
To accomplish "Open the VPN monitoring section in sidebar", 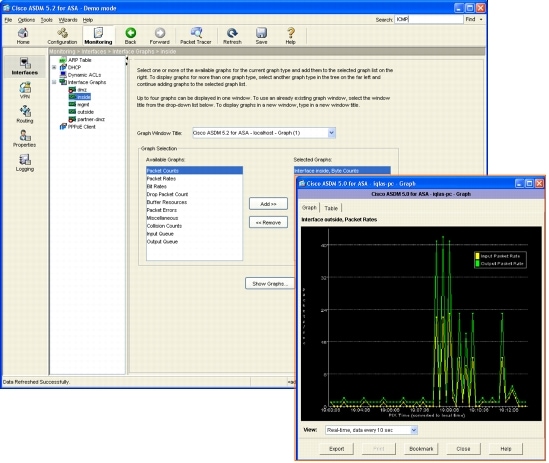I will [25, 90].
